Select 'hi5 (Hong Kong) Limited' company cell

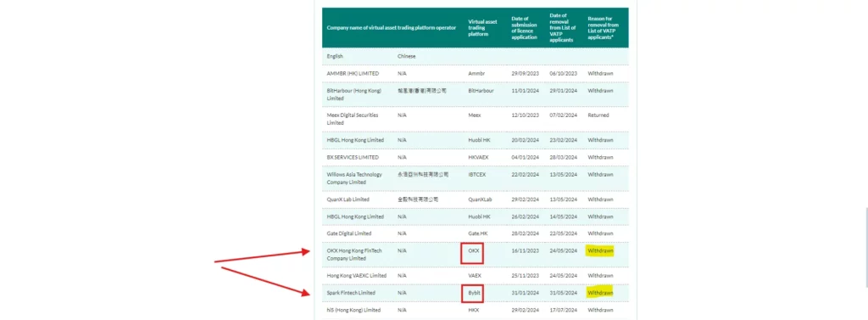353,310
